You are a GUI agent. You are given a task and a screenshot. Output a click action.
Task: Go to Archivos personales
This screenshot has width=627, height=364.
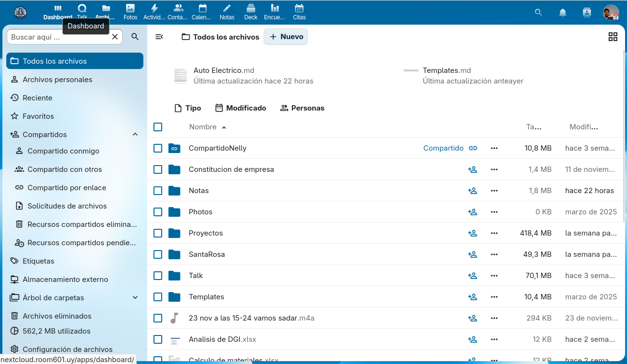[x=75, y=80]
